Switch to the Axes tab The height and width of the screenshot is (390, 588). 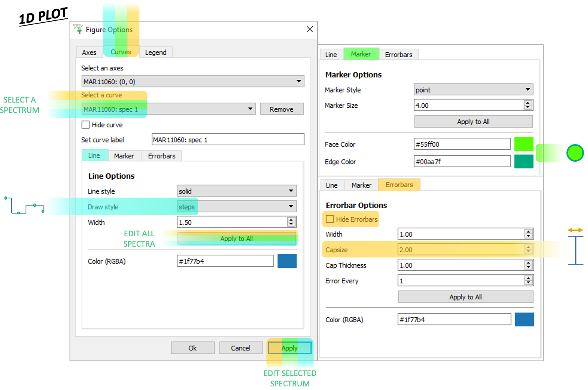click(89, 52)
